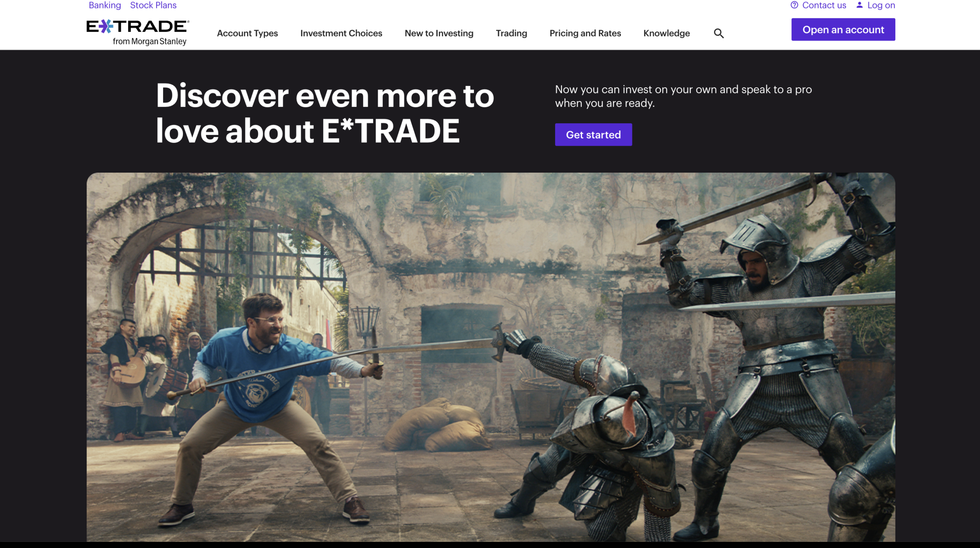980x548 pixels.
Task: Click the from Morgan Stanley tagline
Action: coord(149,41)
